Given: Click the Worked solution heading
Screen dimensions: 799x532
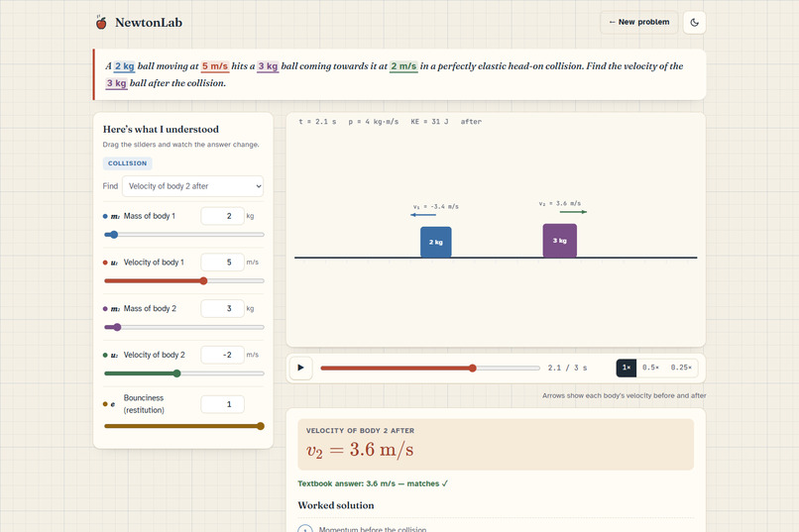Looking at the screenshot, I should [336, 505].
